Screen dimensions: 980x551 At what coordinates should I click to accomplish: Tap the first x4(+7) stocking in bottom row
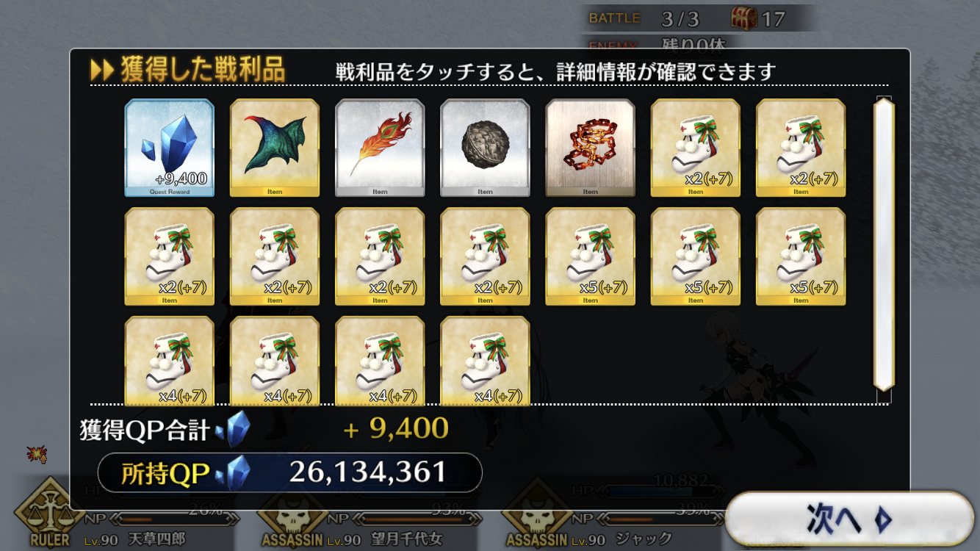(170, 361)
